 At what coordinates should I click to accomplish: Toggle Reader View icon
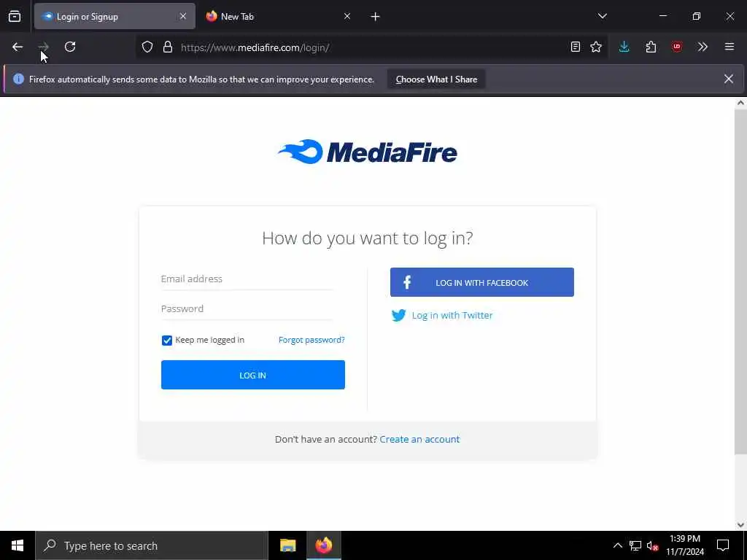click(x=576, y=47)
